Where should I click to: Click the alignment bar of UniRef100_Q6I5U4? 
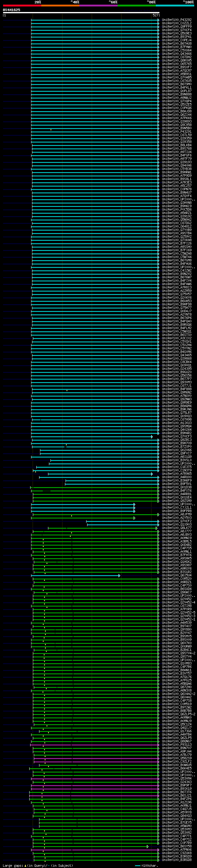(76, 575)
